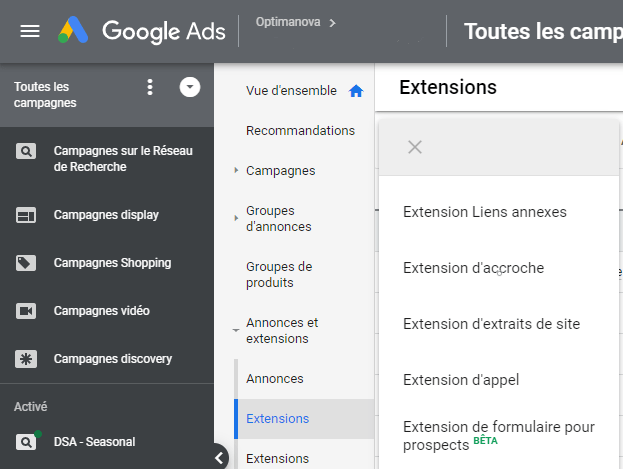Click the Google Ads logo icon
This screenshot has height=469, width=623.
[73, 30]
